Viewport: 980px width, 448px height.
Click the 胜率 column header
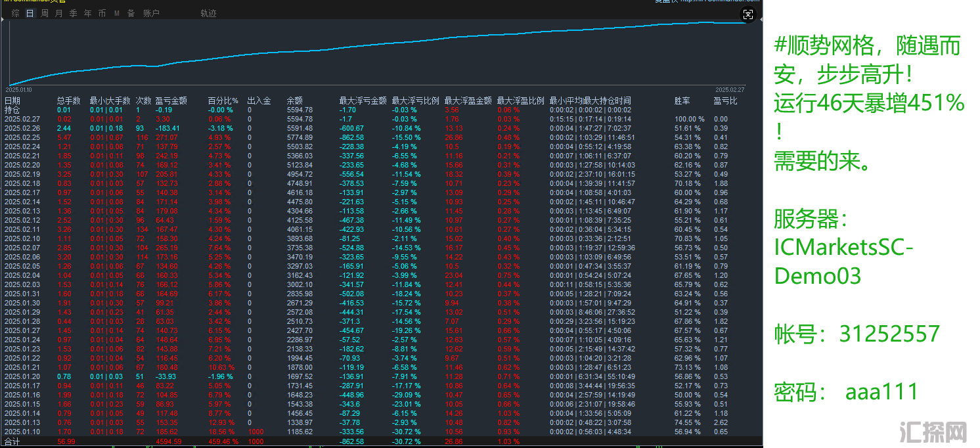(682, 101)
